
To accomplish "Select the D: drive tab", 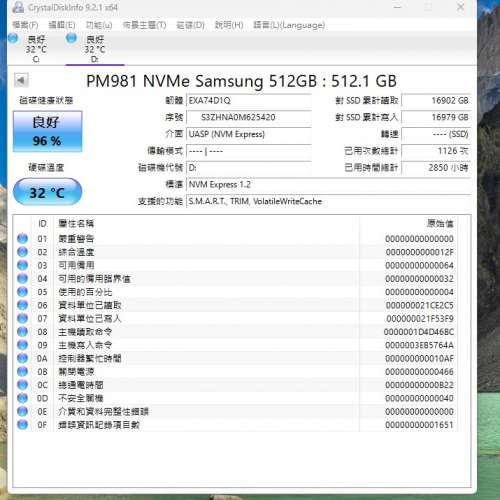I will coord(95,49).
